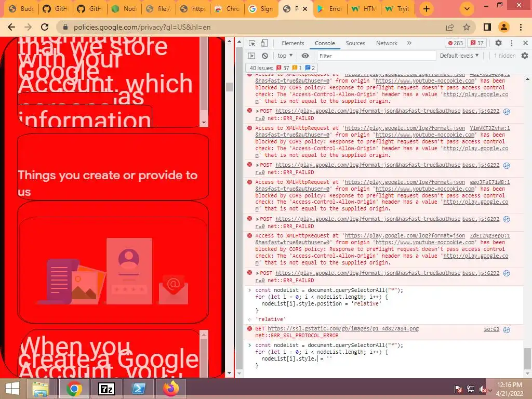Screen dimensions: 532x399
Task: Expand POST error above the ggoJFaE71W8:1 message
Action: [258, 165]
